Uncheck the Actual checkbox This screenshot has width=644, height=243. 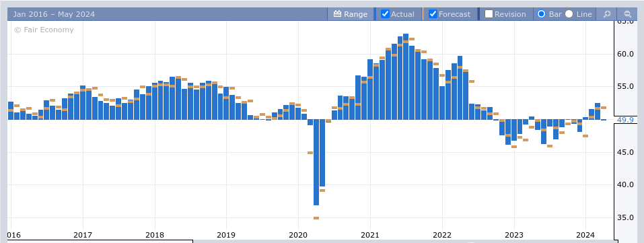tap(385, 14)
